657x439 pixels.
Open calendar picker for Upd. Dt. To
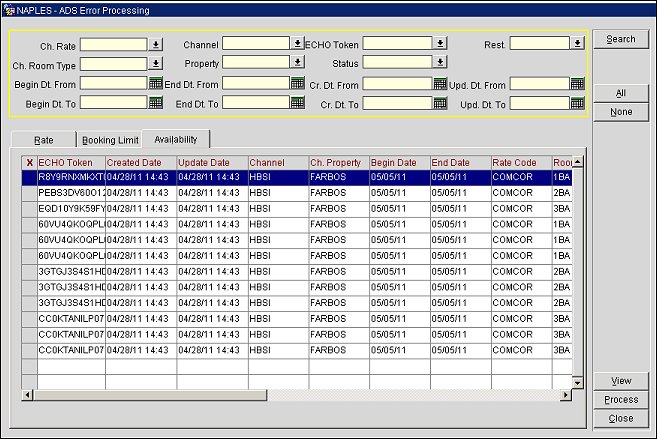[577, 103]
